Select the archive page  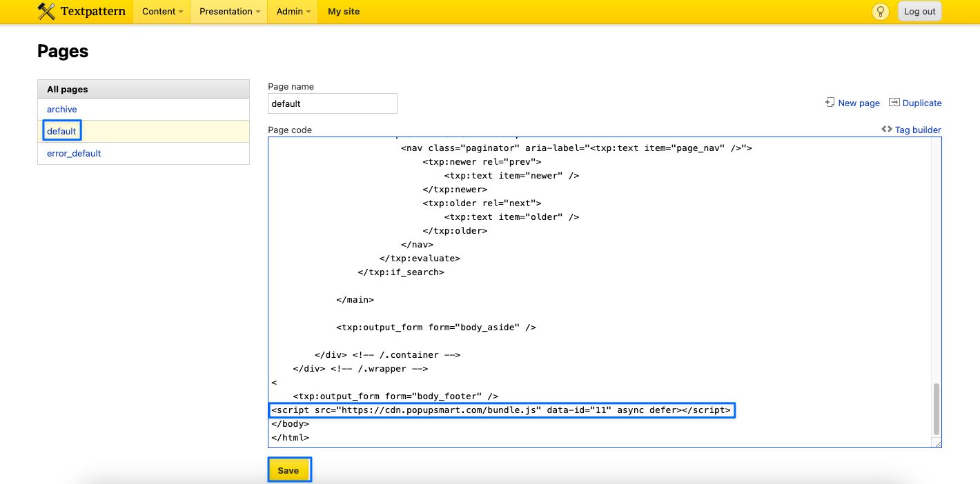(x=62, y=109)
